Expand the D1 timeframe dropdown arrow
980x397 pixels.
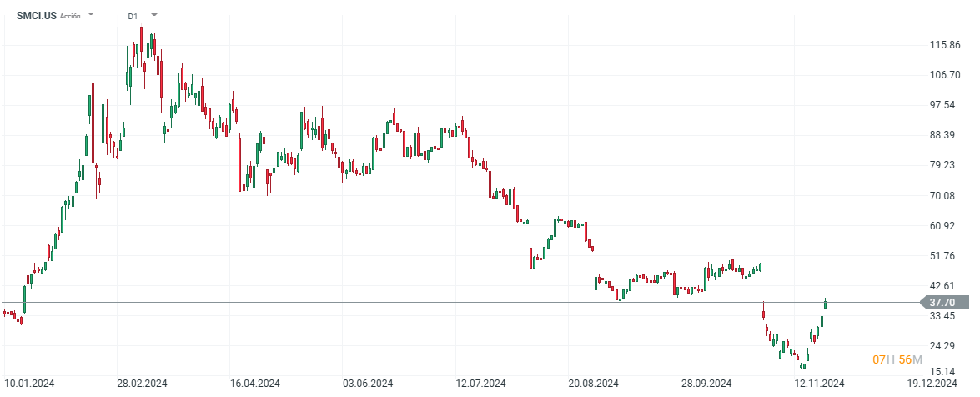pyautogui.click(x=153, y=15)
